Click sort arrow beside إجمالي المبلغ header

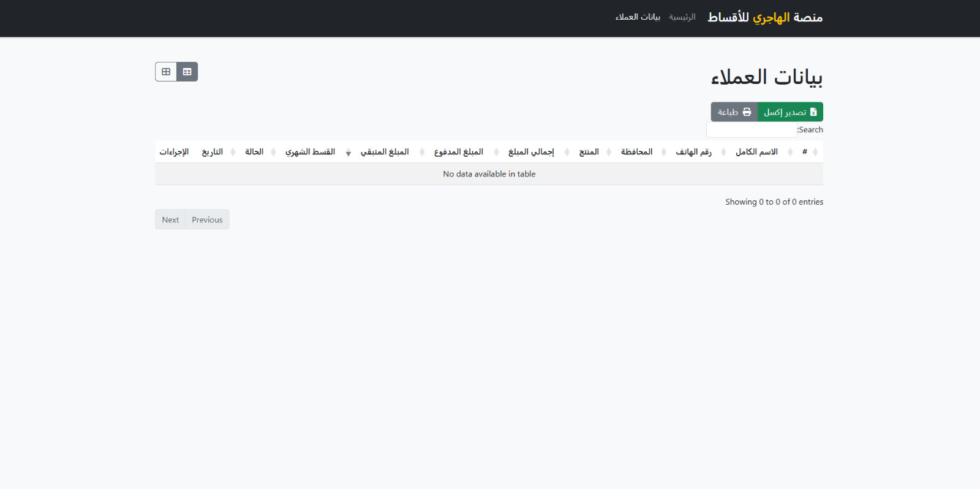coord(567,152)
